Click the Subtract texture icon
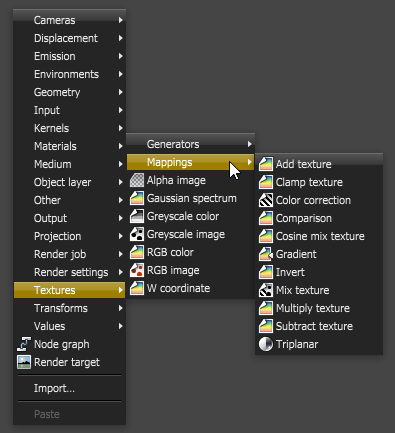This screenshot has height=433, width=395. click(266, 326)
